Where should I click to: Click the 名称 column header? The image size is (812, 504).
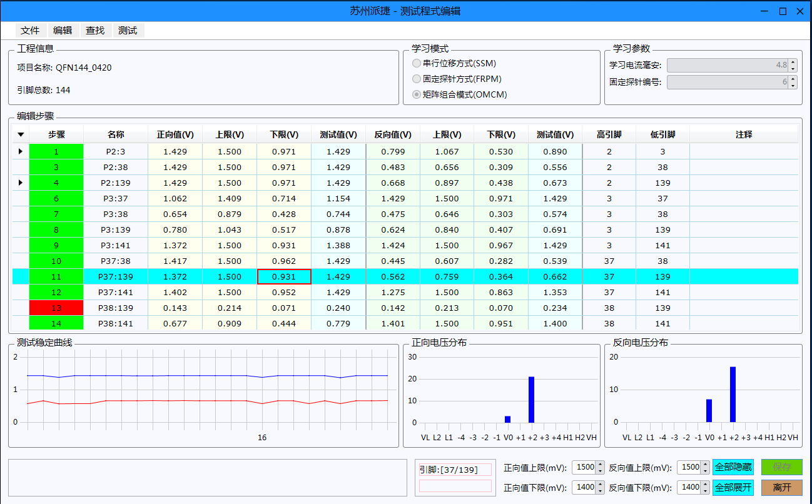[116, 134]
